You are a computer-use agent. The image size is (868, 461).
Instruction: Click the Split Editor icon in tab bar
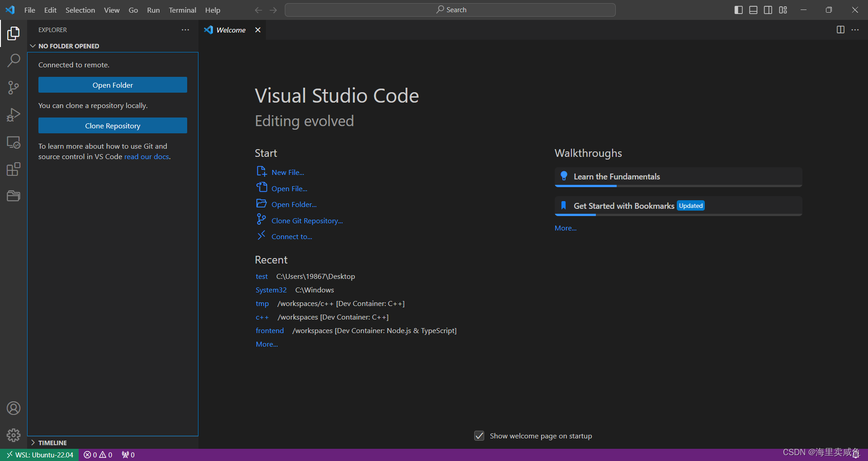pos(840,30)
